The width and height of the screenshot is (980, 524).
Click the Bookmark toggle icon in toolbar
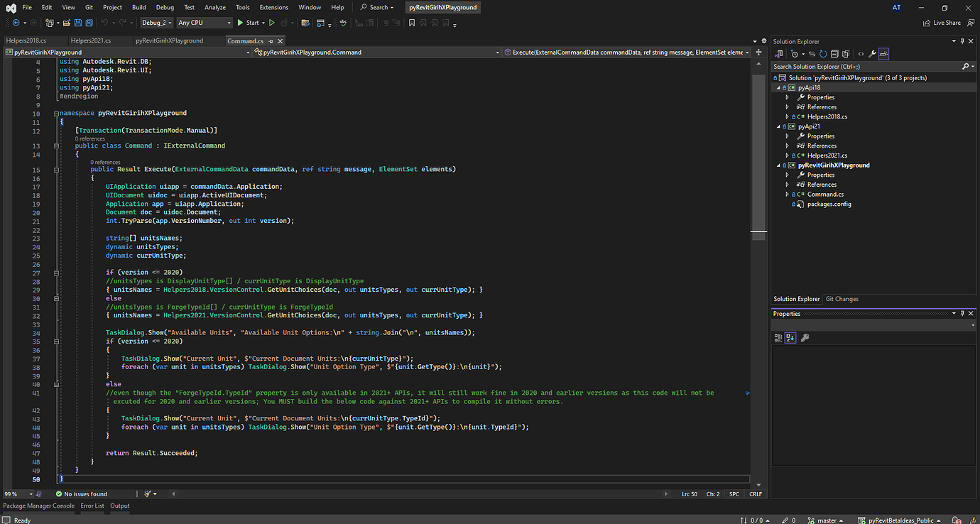(x=412, y=23)
